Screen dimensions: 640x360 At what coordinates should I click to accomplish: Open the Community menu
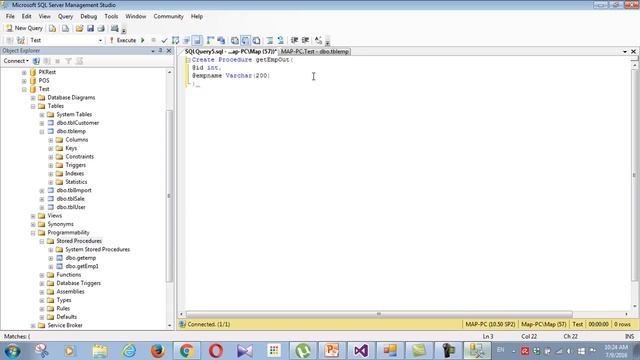168,16
